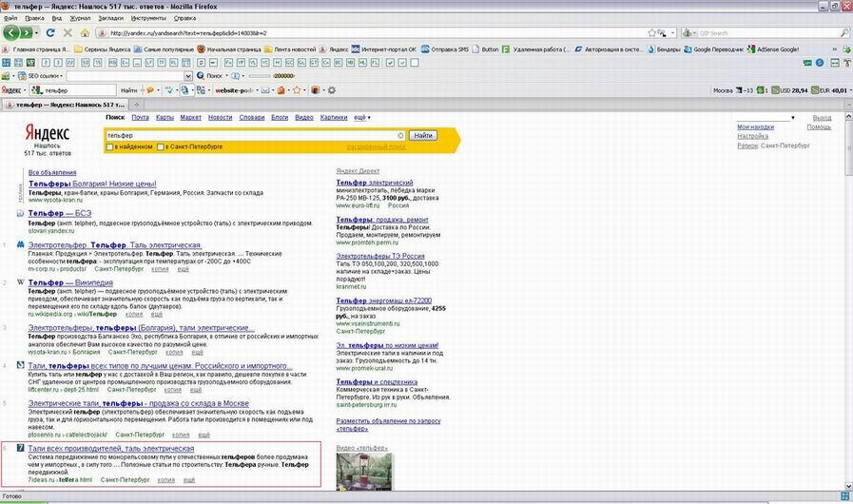Screen dimensions: 853x504
Task: Open new tab with plus button
Action: [x=137, y=105]
